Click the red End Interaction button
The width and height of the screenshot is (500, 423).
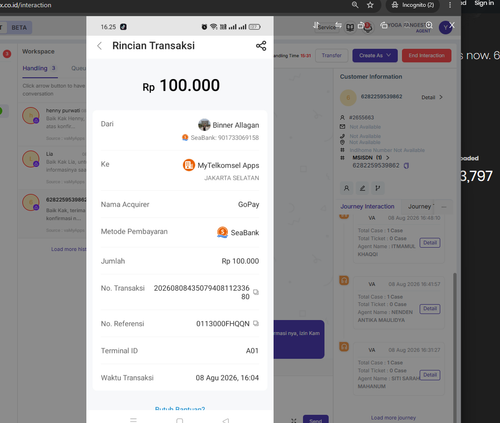(x=427, y=55)
